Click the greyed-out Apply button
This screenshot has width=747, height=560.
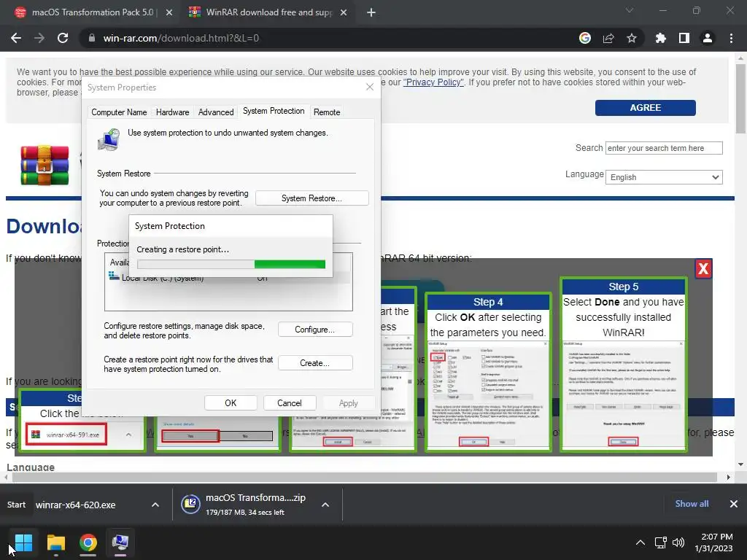(x=348, y=402)
